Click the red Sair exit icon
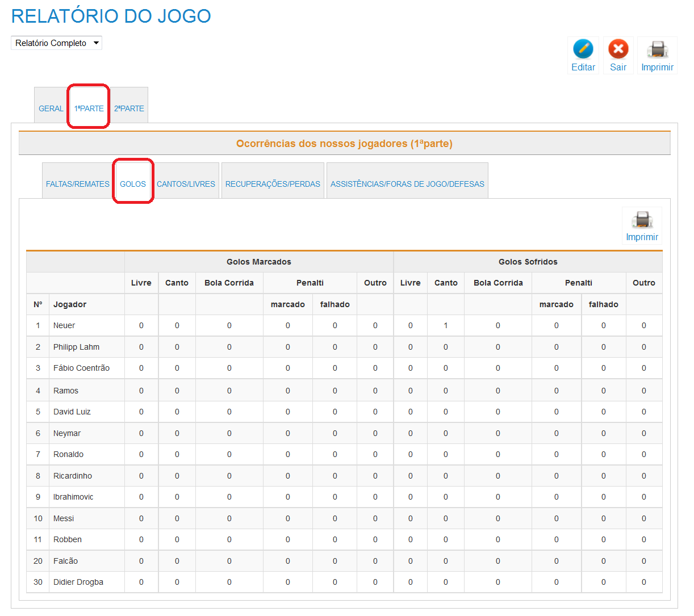Image resolution: width=694 pixels, height=616 pixels. coord(618,49)
